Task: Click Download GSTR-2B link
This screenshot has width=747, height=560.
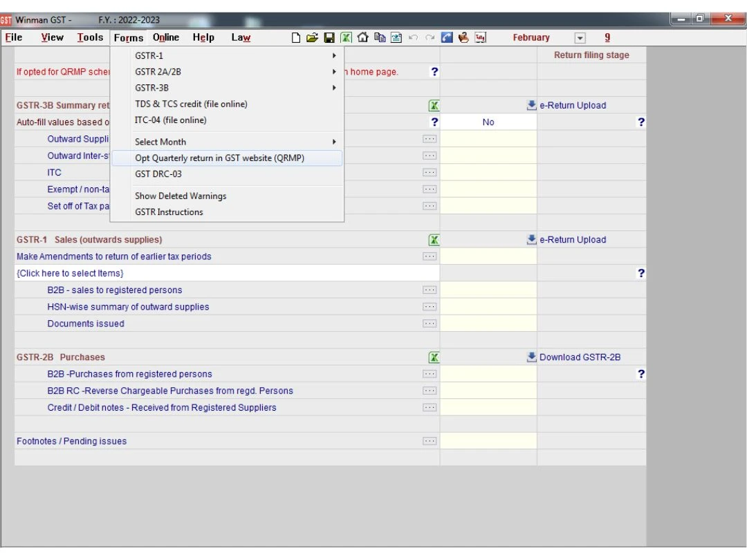Action: 580,357
